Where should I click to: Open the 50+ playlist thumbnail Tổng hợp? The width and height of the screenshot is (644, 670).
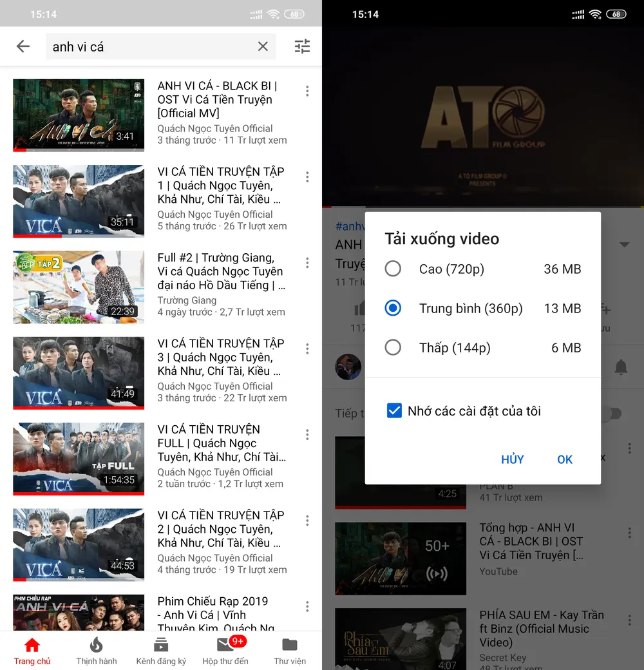tap(401, 558)
